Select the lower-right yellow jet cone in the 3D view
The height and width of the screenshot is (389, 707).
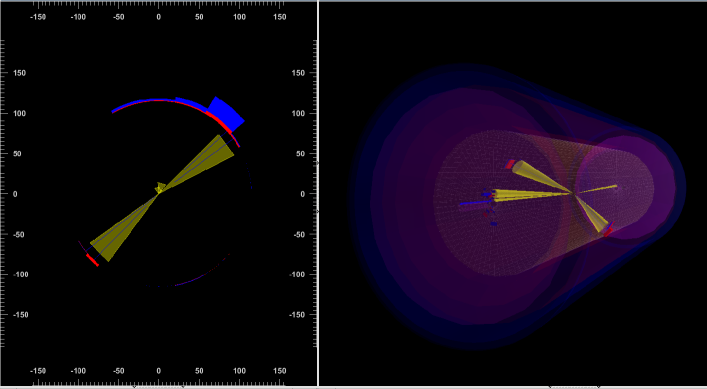[592, 213]
